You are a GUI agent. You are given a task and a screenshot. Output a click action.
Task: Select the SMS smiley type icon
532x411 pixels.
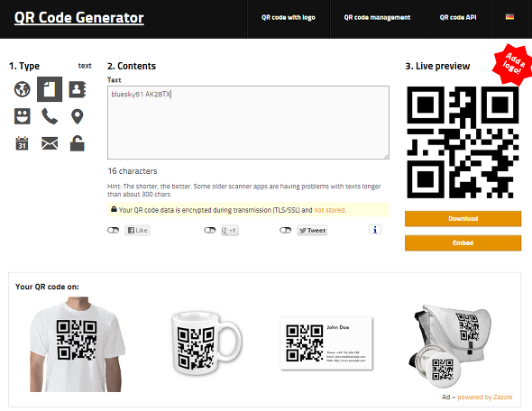(22, 116)
